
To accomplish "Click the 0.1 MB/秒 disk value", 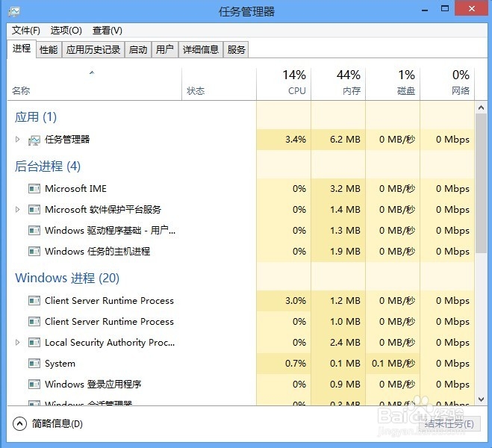I will pyautogui.click(x=393, y=364).
